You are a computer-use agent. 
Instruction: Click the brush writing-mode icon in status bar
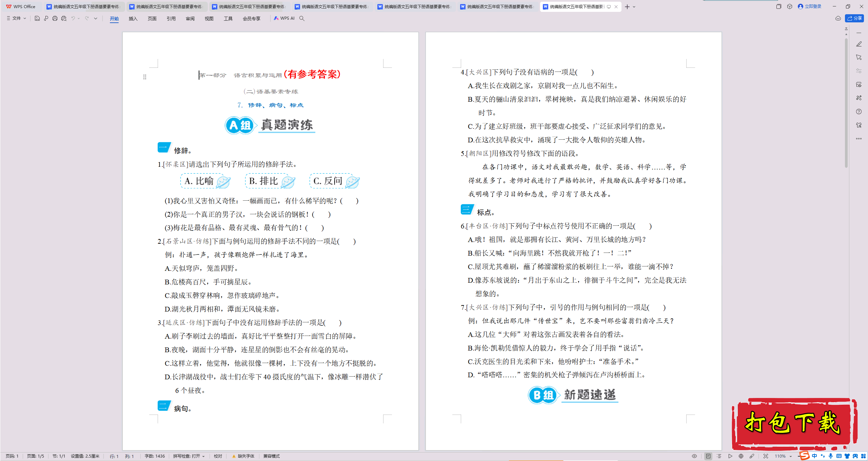[752, 456]
